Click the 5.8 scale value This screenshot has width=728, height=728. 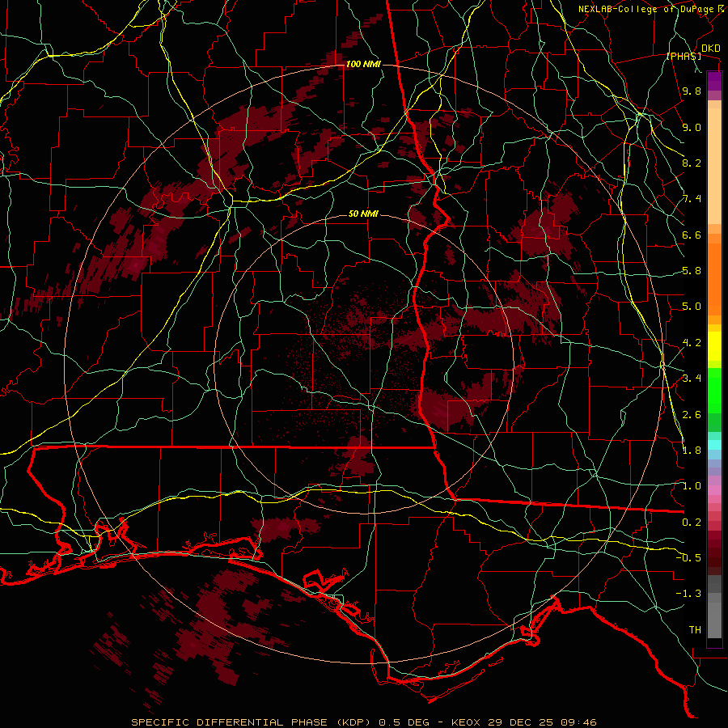click(692, 271)
